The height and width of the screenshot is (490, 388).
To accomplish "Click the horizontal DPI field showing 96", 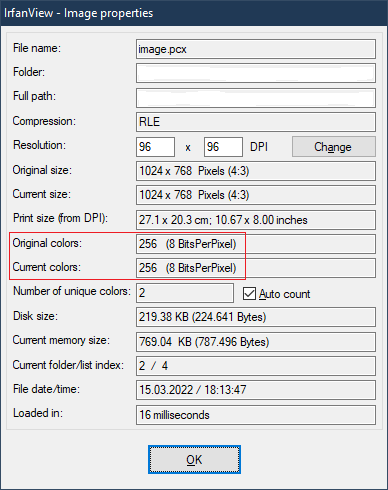I will [155, 147].
